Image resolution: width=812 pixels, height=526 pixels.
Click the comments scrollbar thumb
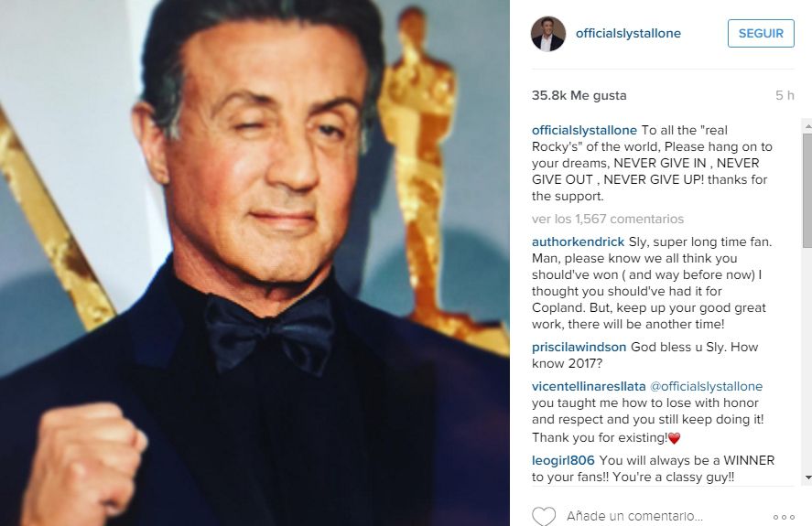coord(807,190)
